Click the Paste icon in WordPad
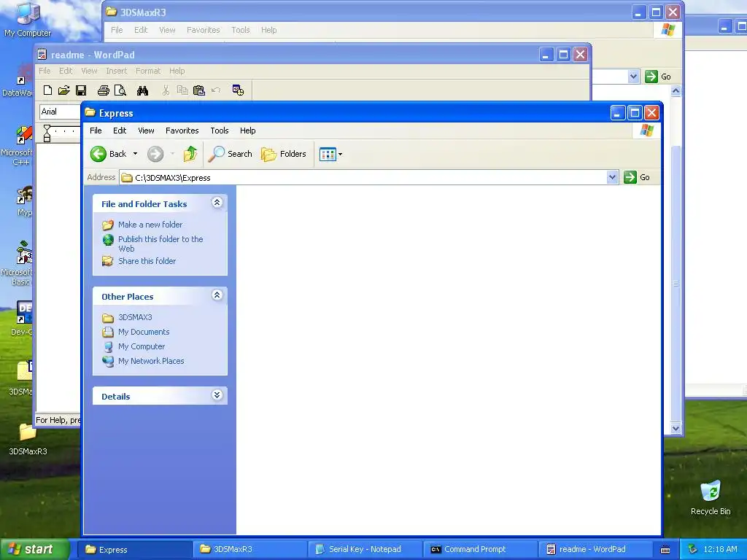 point(199,90)
